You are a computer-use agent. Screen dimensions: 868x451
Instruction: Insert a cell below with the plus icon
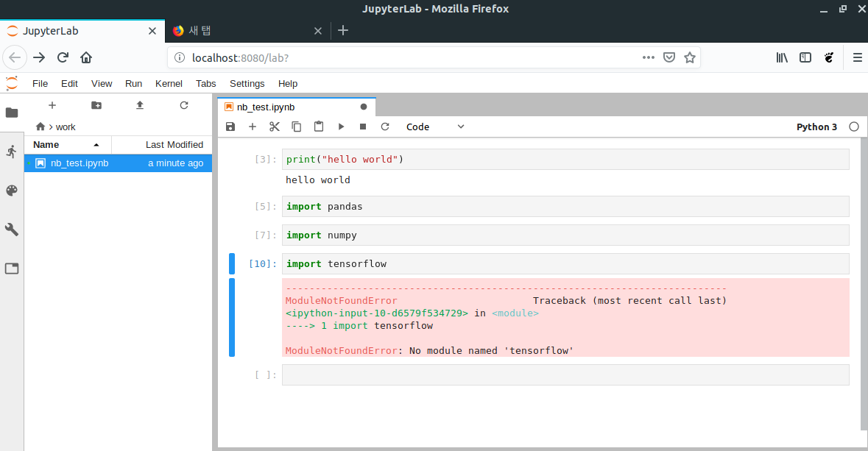pos(253,127)
